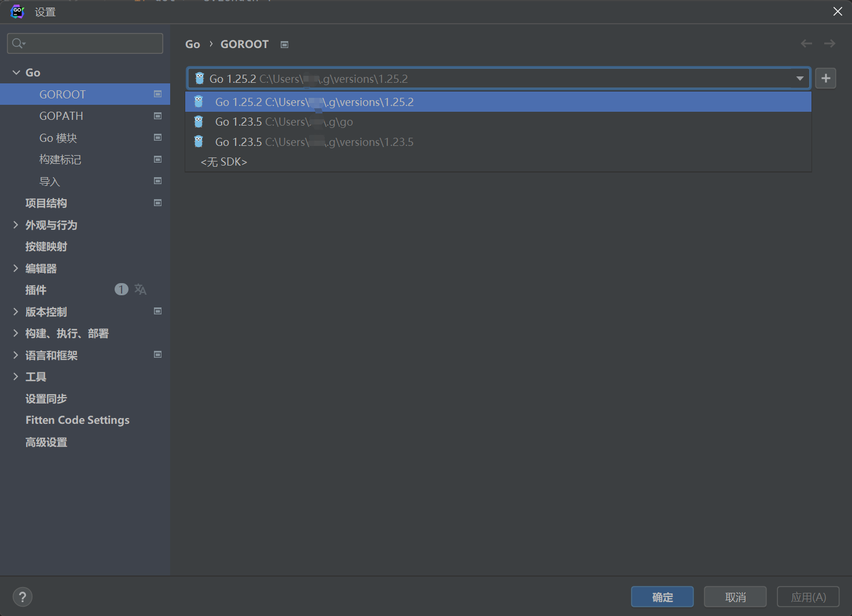
Task: Close the GOROOT dropdown via its arrow
Action: (799, 79)
